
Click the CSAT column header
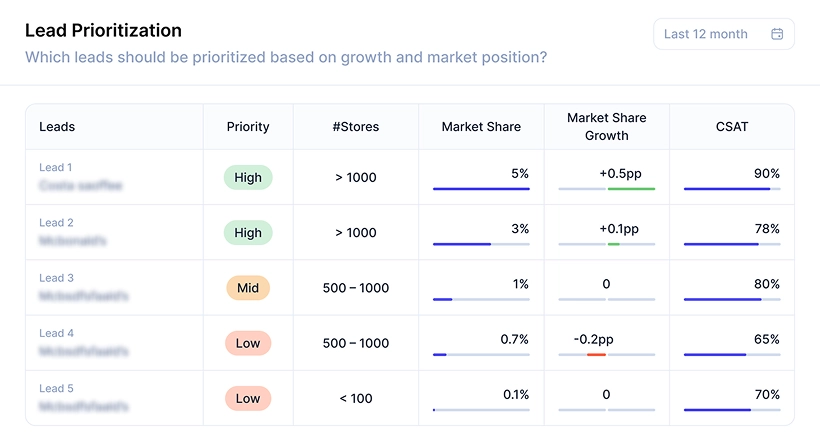coord(731,127)
